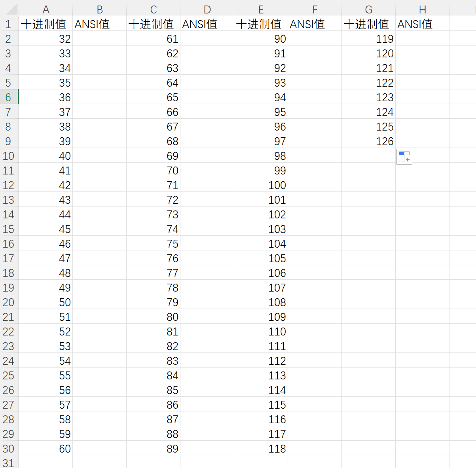This screenshot has height=468, width=476.
Task: Click the empty cell B2 below ANSI值
Action: coord(99,38)
